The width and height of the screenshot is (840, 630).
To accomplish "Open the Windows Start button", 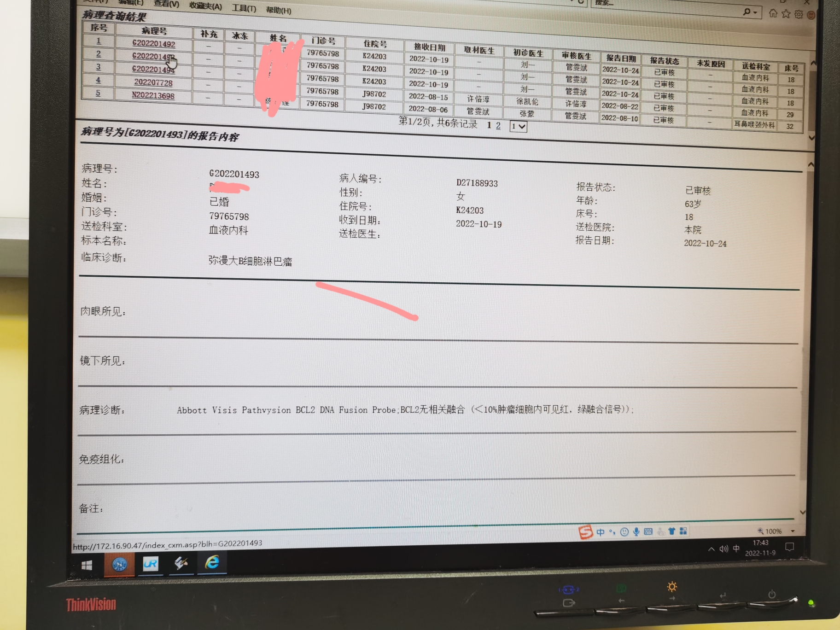I will point(87,565).
